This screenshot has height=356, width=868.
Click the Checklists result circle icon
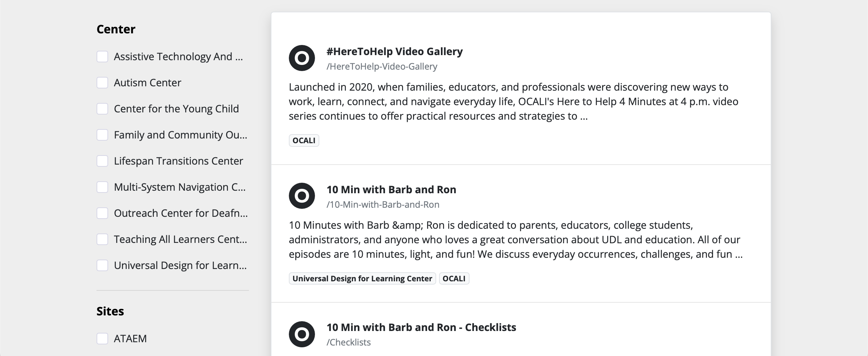[x=302, y=334]
